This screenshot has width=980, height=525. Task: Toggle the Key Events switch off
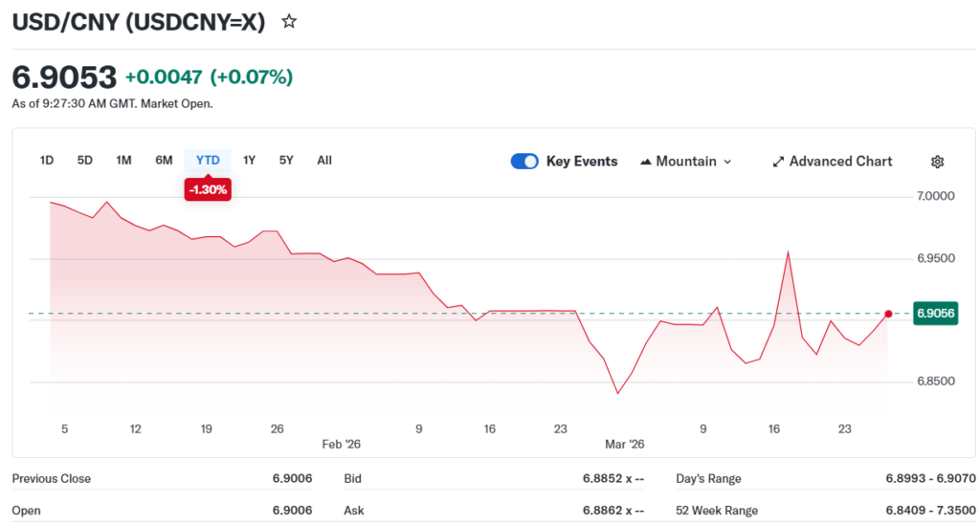pyautogui.click(x=524, y=162)
